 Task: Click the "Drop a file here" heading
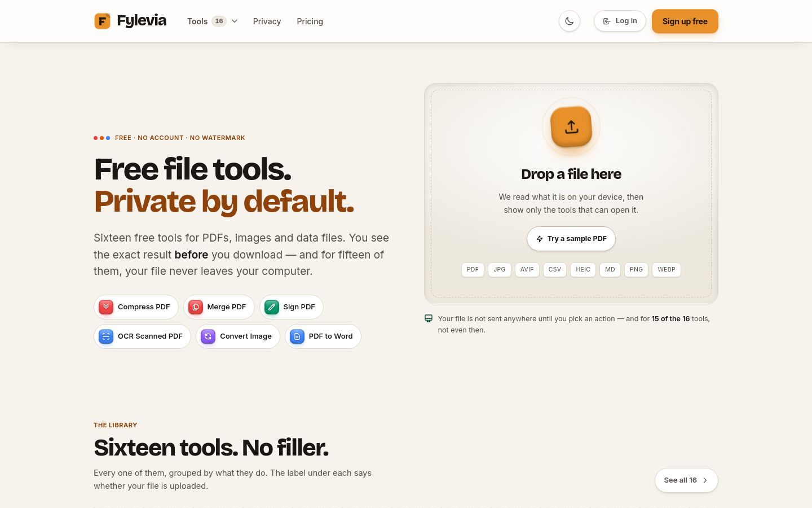[x=571, y=174]
